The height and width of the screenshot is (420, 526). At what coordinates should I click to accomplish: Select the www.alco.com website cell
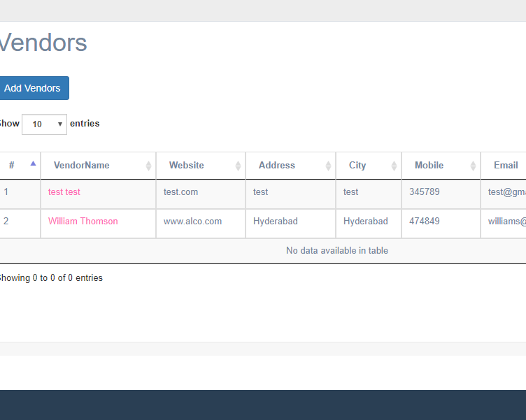(x=201, y=224)
